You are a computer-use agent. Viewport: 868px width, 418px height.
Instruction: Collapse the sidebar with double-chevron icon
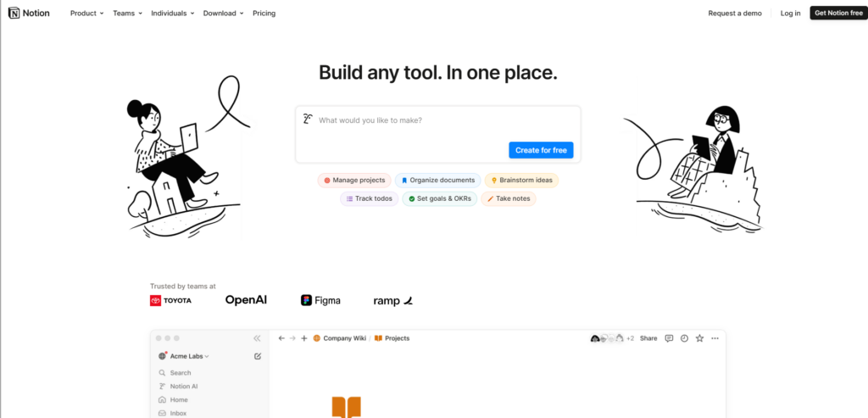click(257, 337)
